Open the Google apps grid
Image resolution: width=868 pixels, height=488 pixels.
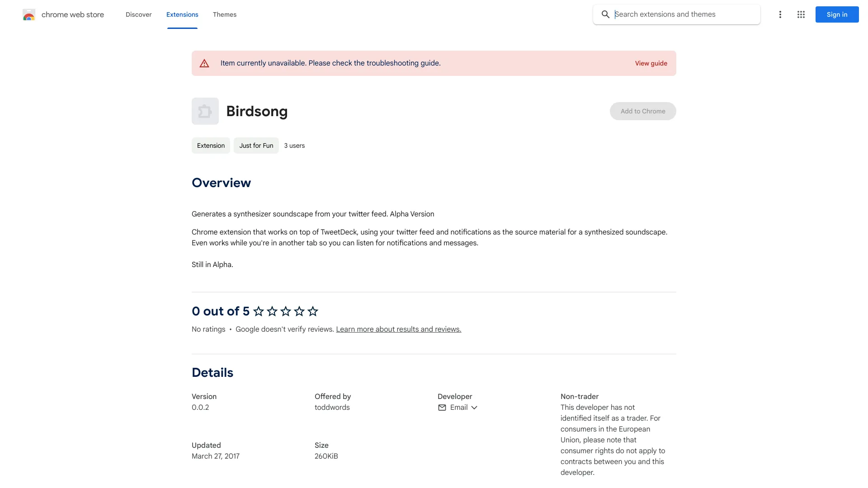click(801, 14)
